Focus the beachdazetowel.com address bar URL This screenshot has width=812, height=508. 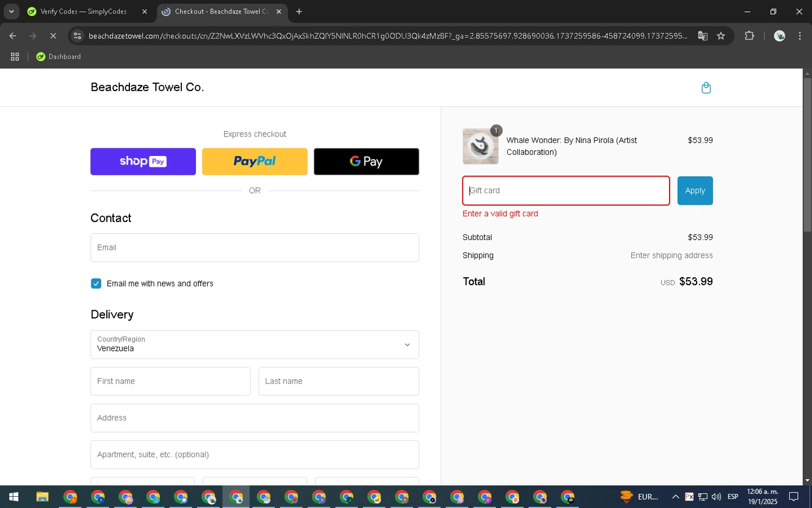pos(388,36)
